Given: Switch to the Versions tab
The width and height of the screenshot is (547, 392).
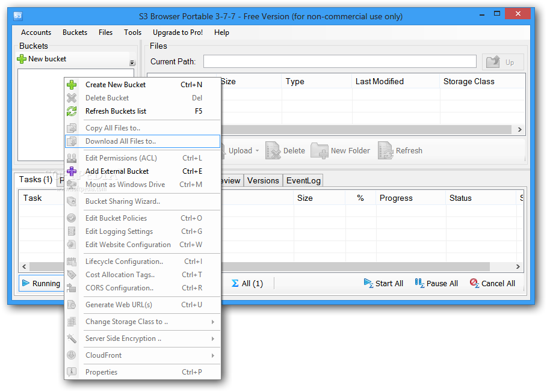Looking at the screenshot, I should tap(263, 180).
